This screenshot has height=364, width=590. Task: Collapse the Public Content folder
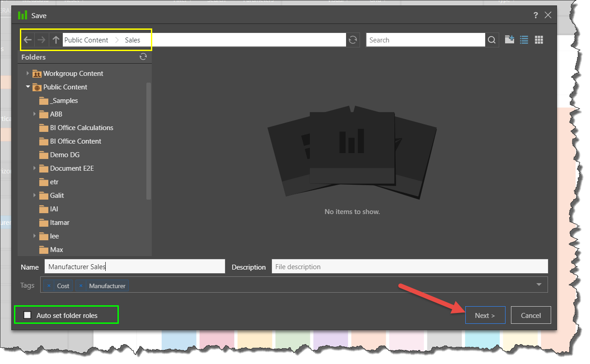click(28, 87)
